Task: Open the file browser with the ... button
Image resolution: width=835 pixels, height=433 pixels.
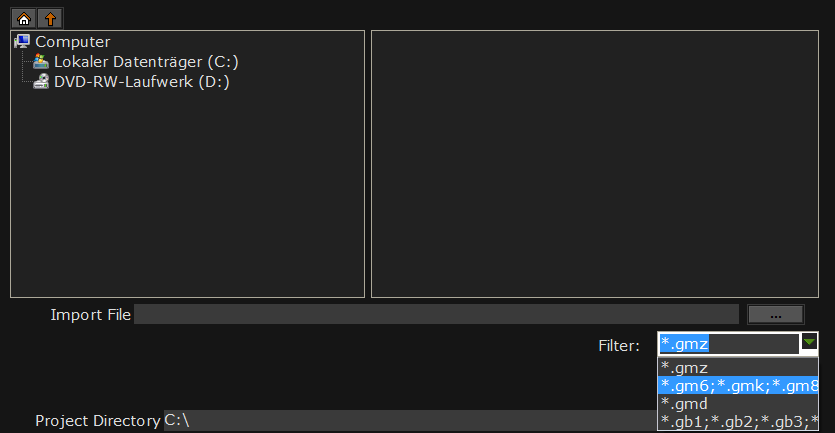Action: pos(776,315)
